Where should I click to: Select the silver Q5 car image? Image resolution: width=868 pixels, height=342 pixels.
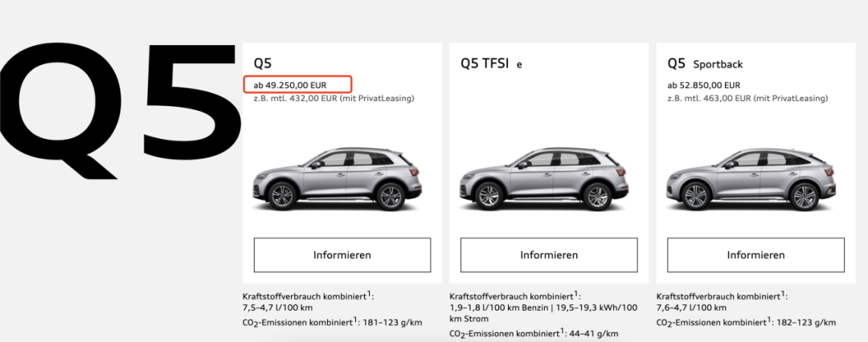337,179
